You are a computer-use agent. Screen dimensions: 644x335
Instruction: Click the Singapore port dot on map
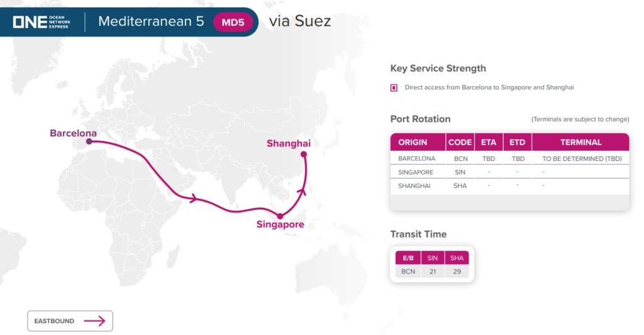(280, 216)
